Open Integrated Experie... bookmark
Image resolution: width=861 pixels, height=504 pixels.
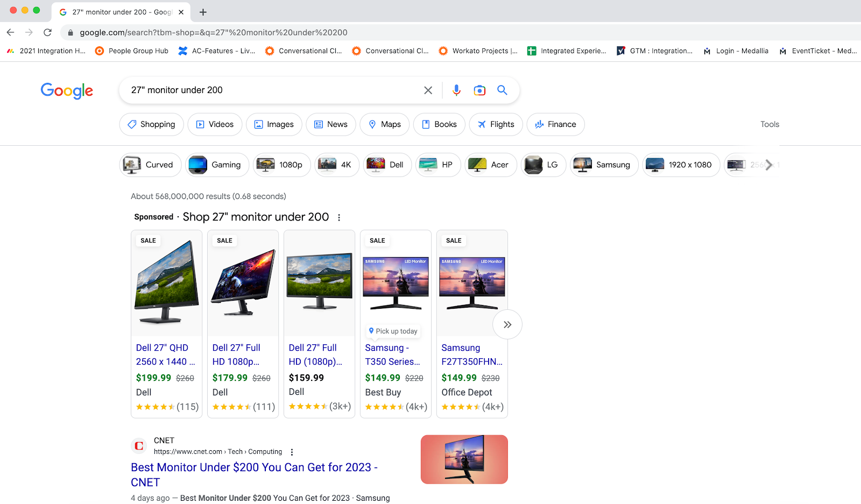point(567,51)
